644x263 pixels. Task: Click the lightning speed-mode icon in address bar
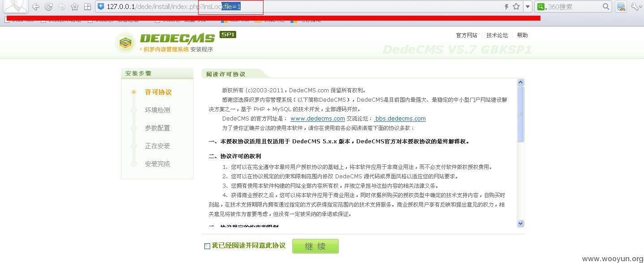(506, 7)
